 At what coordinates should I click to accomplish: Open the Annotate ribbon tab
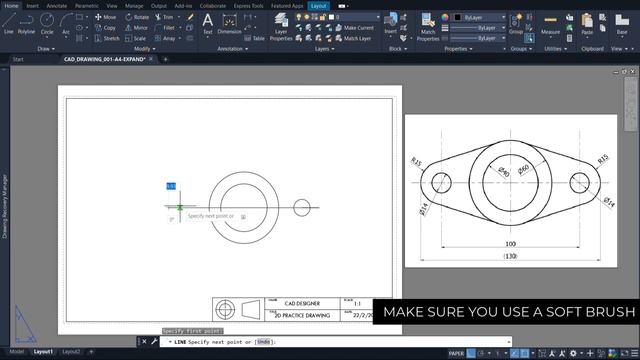point(56,6)
